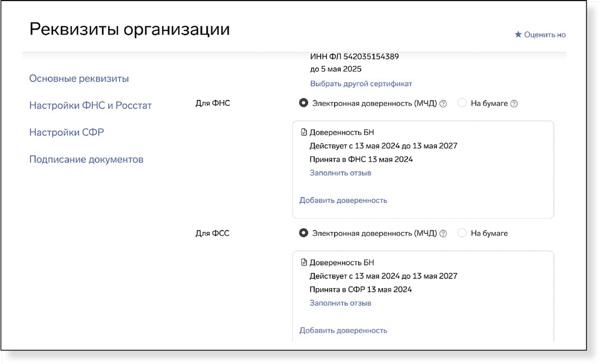
Task: Select Электронная доверенность (МЧД) radio for ФНС
Action: (303, 103)
